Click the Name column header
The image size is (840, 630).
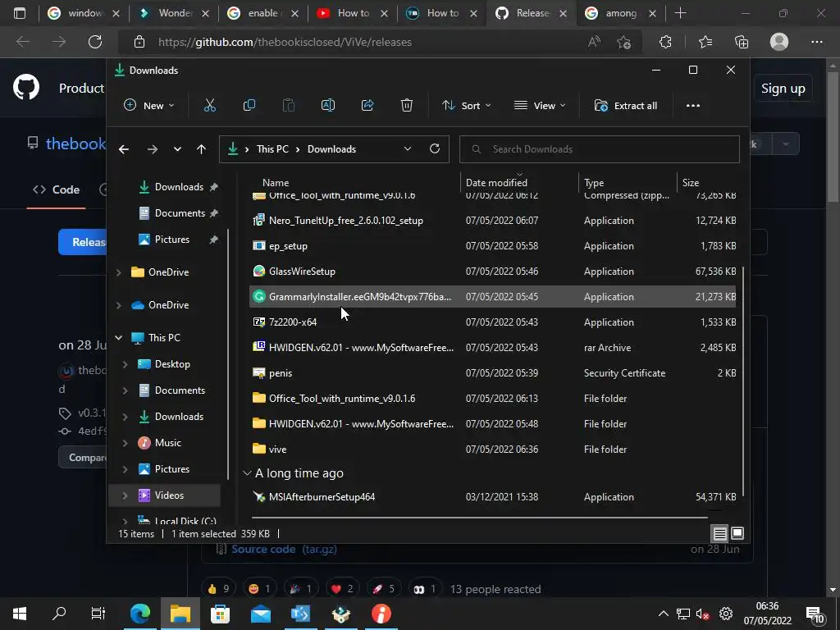point(276,183)
